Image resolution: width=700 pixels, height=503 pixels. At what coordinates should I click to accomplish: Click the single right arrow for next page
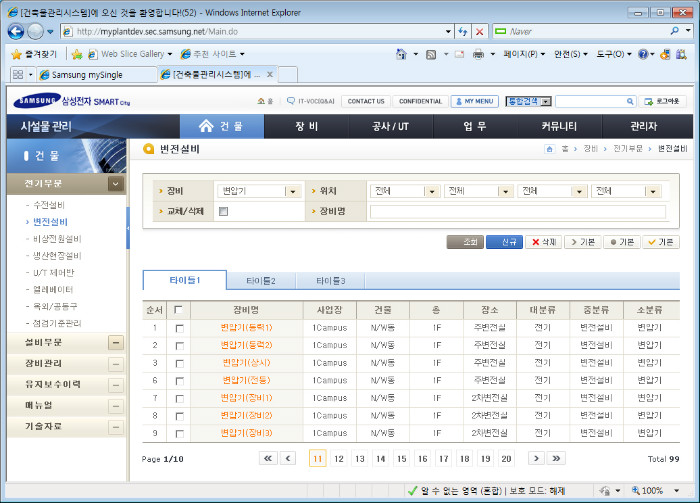point(536,458)
